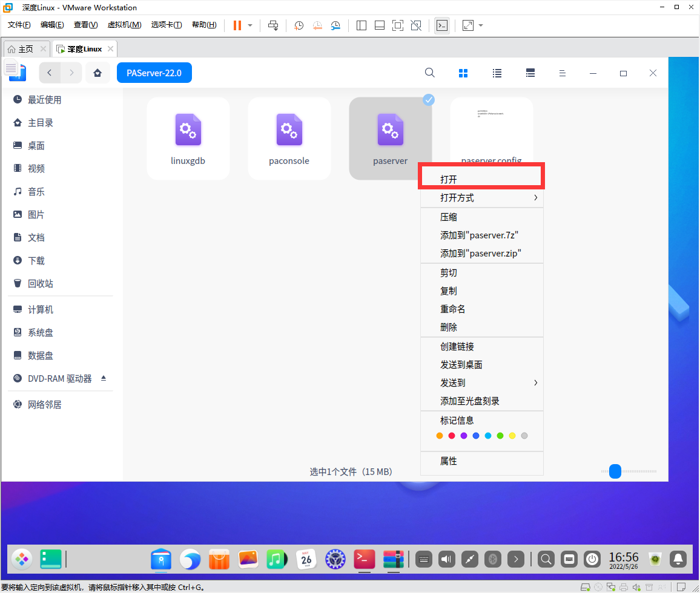Select 创建链接 in the context menu
Image resolution: width=700 pixels, height=593 pixels.
481,347
